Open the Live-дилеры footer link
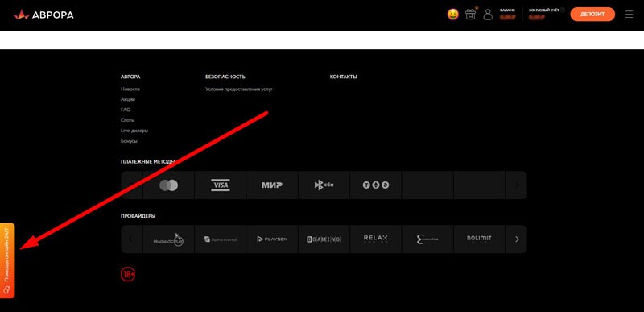The height and width of the screenshot is (312, 644). (x=134, y=131)
